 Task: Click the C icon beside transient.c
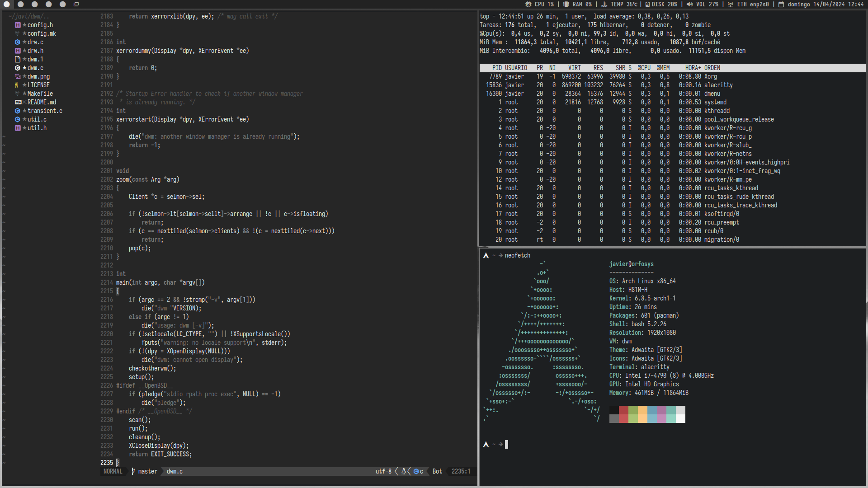click(x=18, y=111)
